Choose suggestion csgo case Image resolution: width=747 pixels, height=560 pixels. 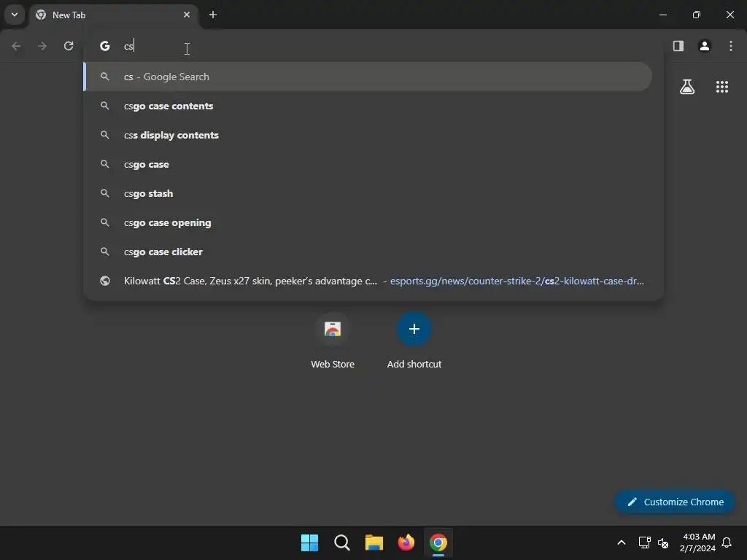[368, 164]
